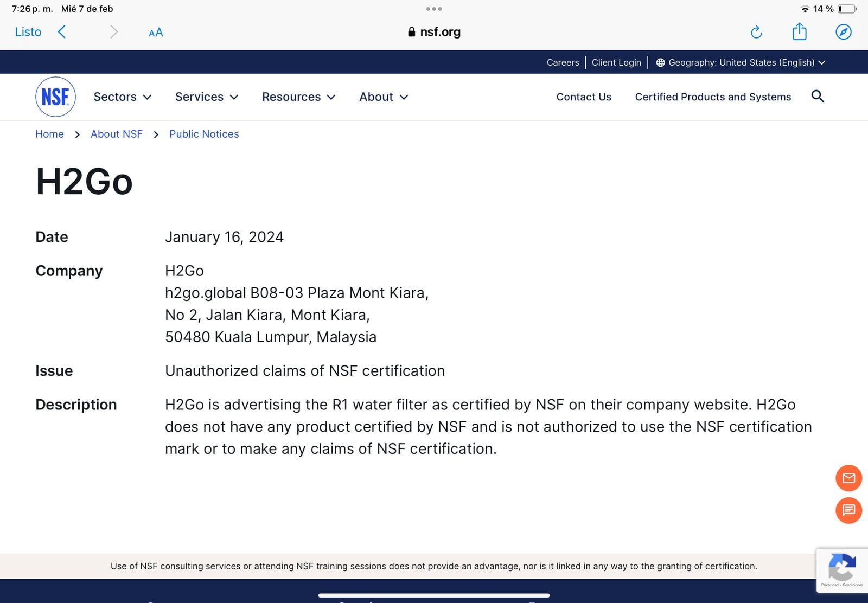The width and height of the screenshot is (868, 603).
Task: Expand the Services dropdown menu
Action: coord(207,97)
